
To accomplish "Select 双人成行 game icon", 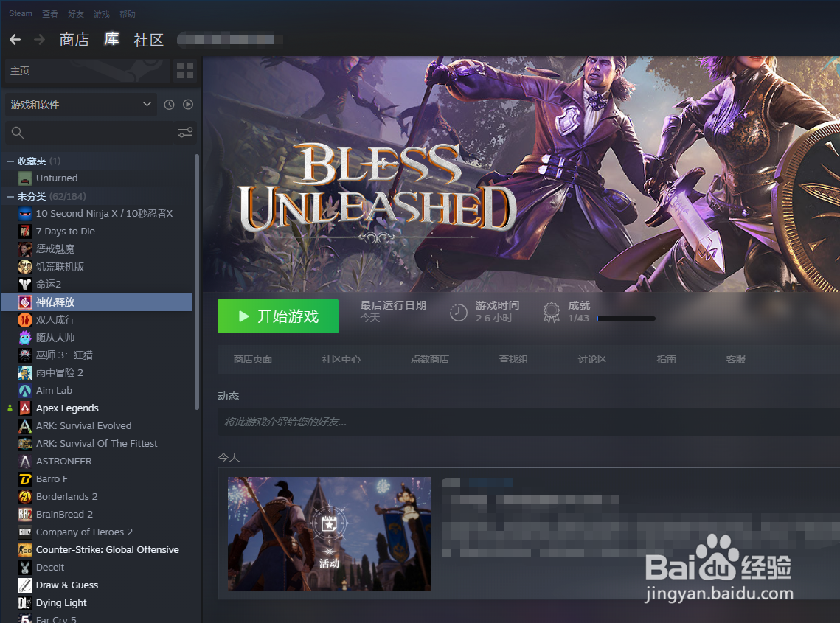I will 24,320.
